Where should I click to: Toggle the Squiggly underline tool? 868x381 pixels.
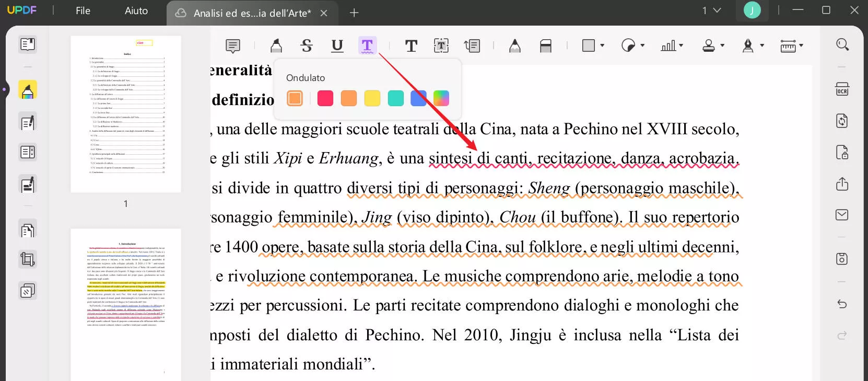(367, 46)
